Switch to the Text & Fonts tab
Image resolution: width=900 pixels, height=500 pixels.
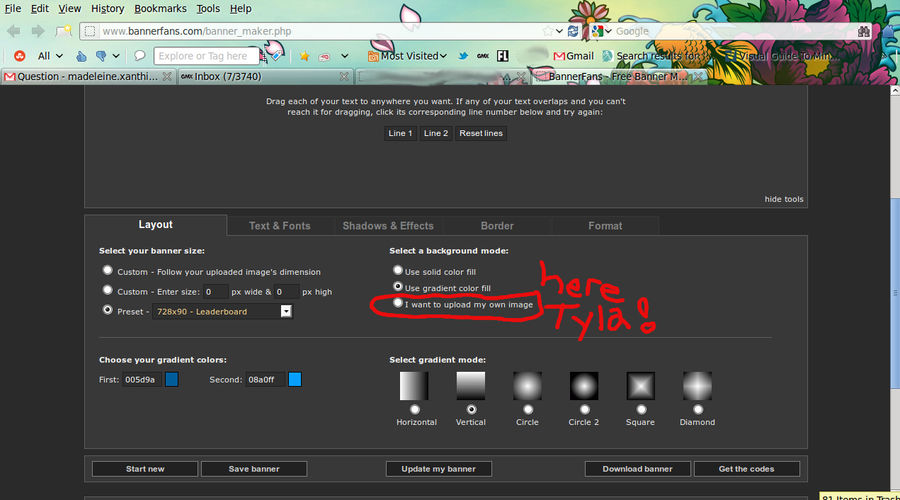(280, 226)
